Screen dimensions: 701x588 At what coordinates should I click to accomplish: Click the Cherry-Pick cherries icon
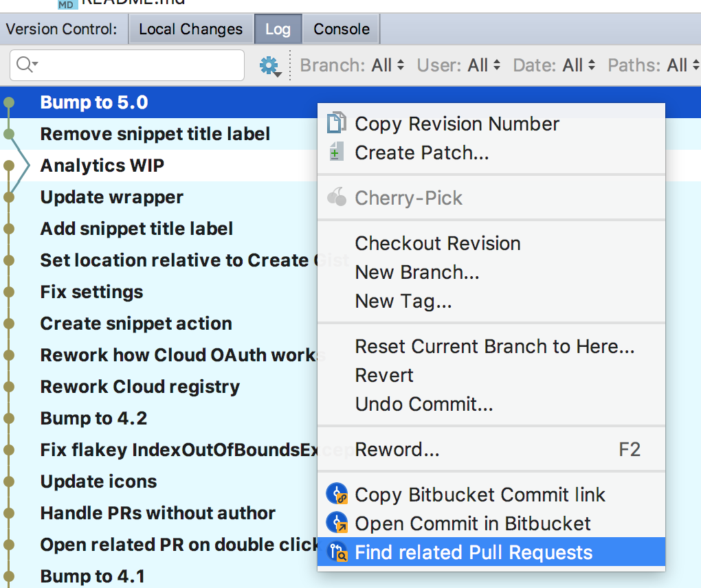tap(336, 196)
